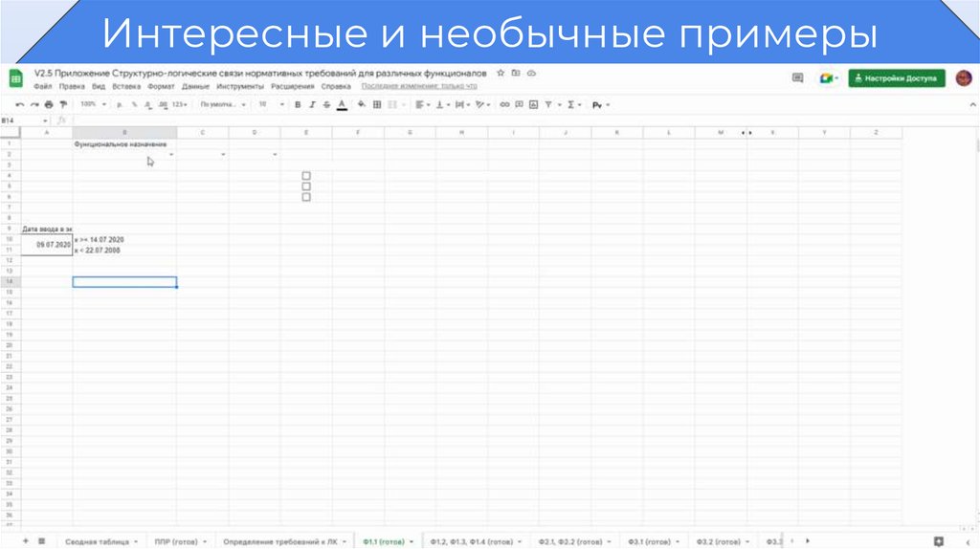This screenshot has width=980, height=549.
Task: Redo the last undone action
Action: pos(34,105)
